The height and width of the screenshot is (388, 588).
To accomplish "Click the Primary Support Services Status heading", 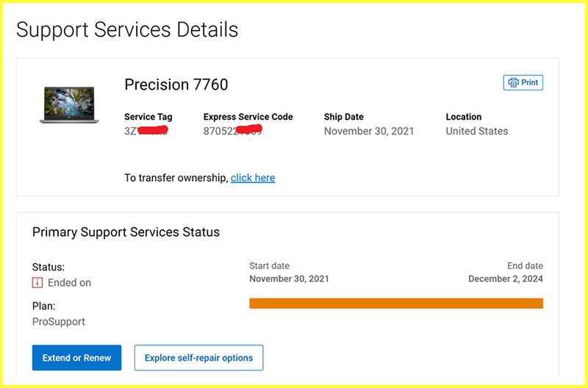I will click(x=126, y=232).
